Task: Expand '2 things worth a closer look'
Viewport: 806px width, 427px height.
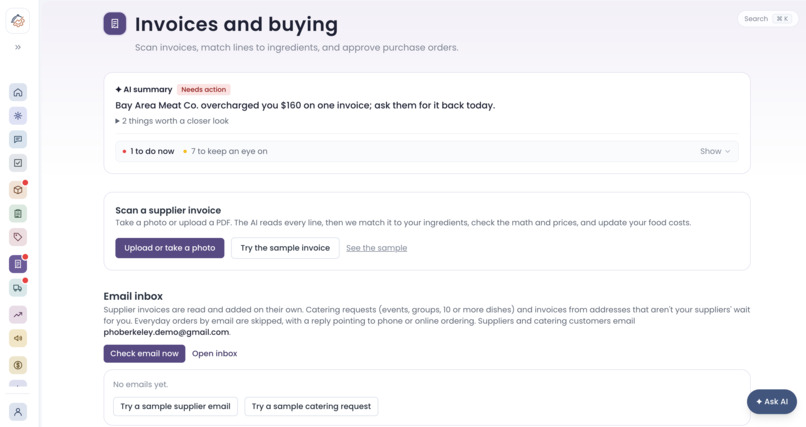Action: [x=172, y=121]
